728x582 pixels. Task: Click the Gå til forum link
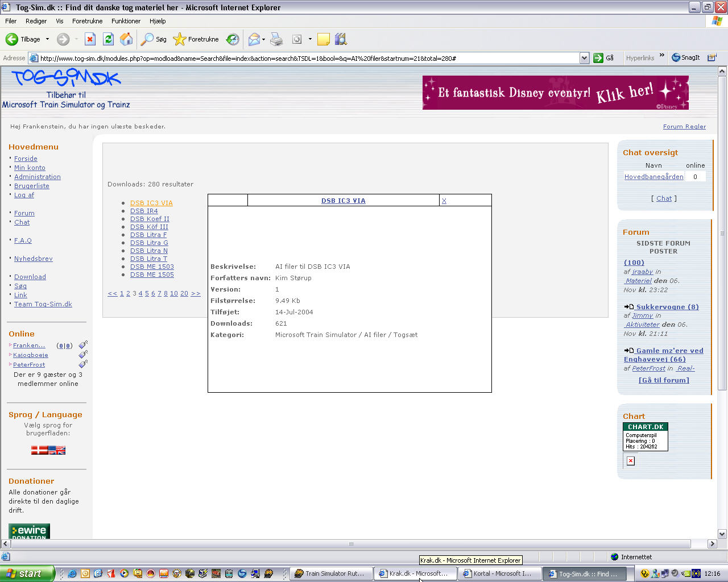(664, 380)
